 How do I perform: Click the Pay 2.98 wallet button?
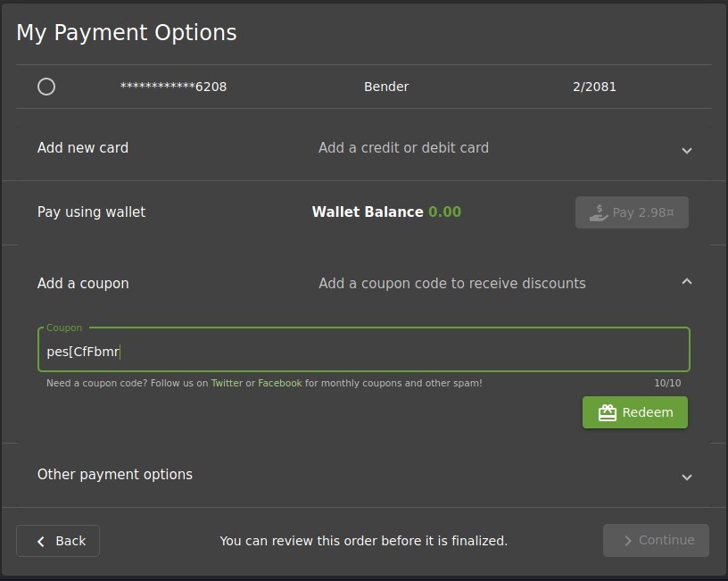pyautogui.click(x=632, y=212)
